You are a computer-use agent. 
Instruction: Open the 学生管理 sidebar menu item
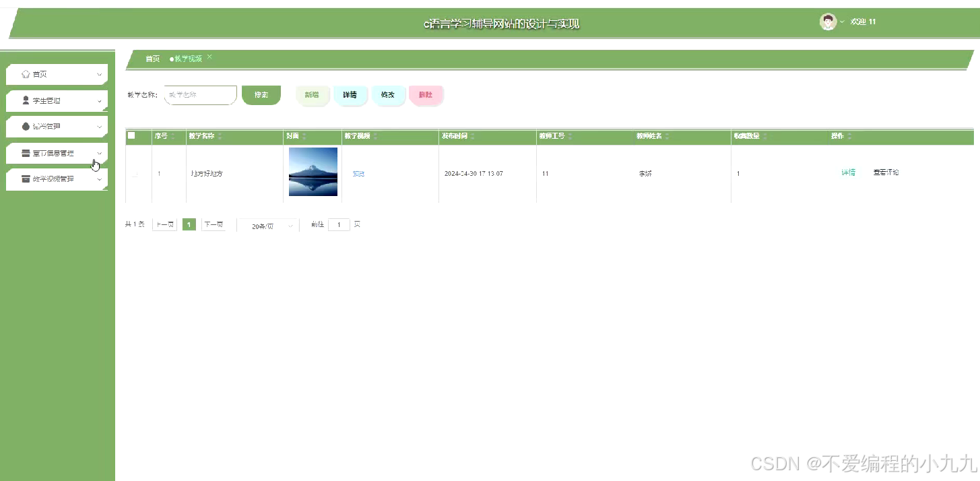[x=57, y=100]
